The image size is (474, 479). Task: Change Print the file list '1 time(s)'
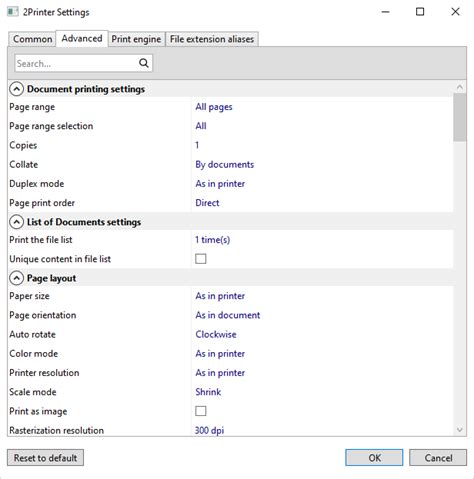pyautogui.click(x=212, y=240)
